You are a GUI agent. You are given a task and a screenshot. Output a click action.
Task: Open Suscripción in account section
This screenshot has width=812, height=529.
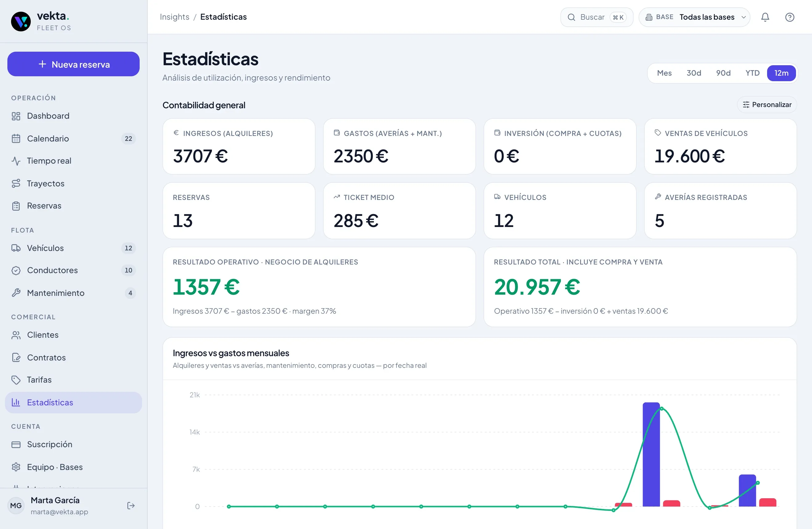click(x=73, y=444)
